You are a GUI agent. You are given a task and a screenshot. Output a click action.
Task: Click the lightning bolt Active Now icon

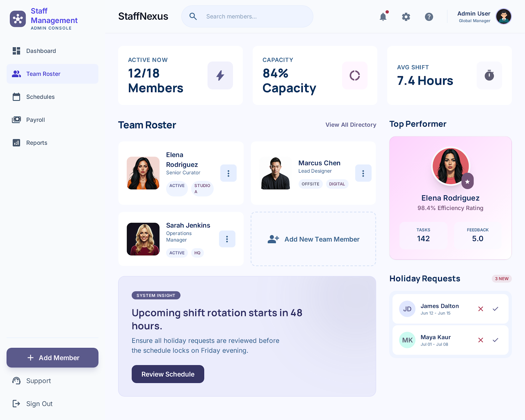pyautogui.click(x=220, y=75)
